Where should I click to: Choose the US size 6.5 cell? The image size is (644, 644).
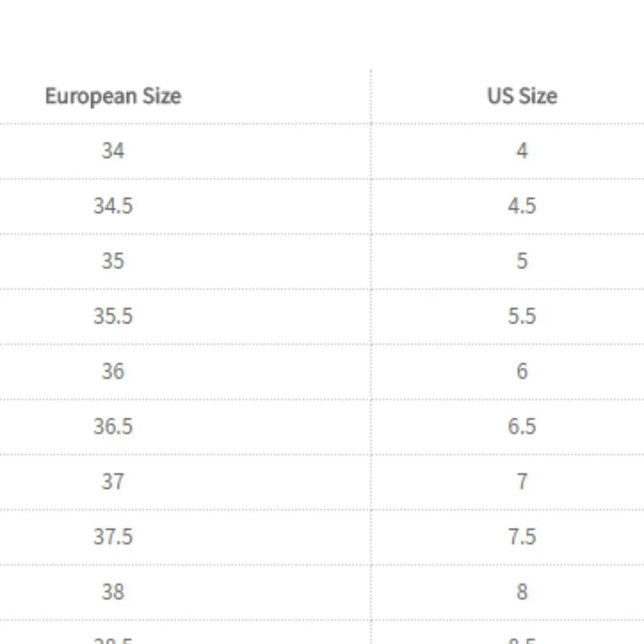tap(522, 426)
